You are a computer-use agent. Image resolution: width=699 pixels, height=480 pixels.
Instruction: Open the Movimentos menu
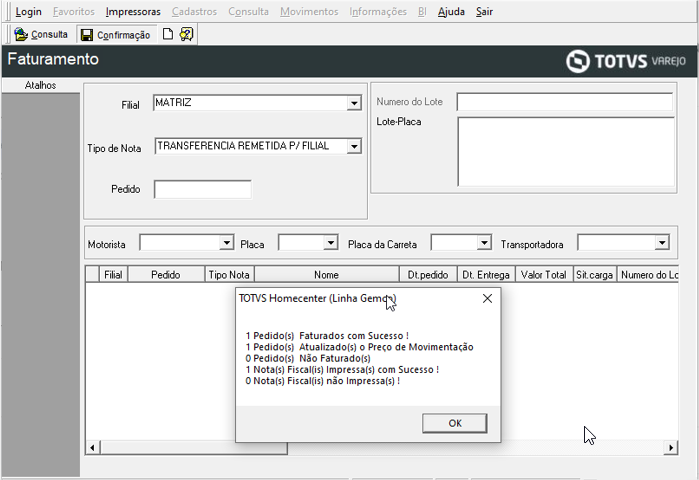click(309, 12)
